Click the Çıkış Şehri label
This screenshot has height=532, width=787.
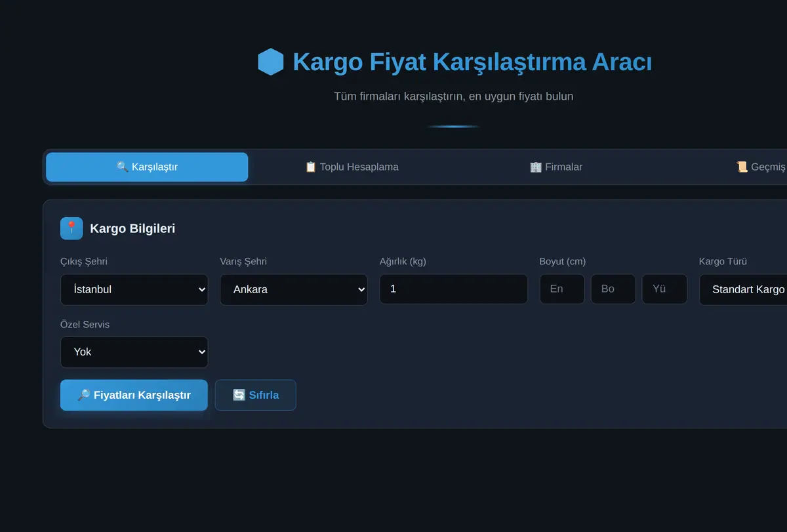[x=84, y=261]
